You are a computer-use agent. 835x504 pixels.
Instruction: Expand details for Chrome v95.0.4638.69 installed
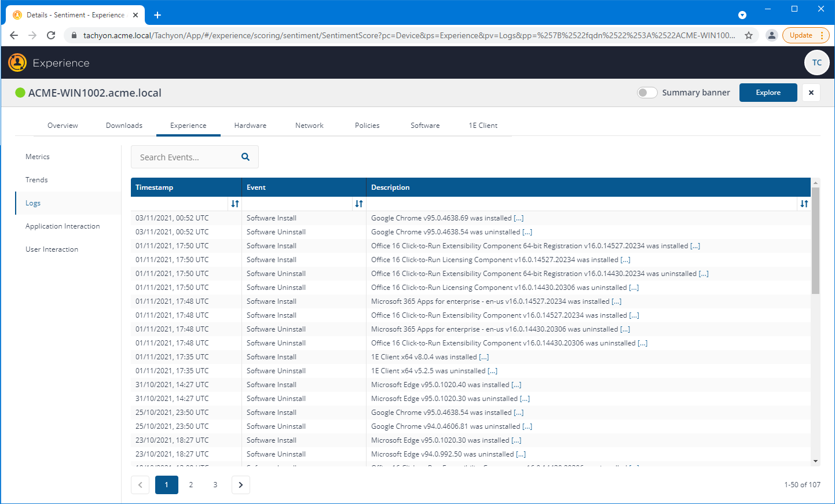(519, 218)
